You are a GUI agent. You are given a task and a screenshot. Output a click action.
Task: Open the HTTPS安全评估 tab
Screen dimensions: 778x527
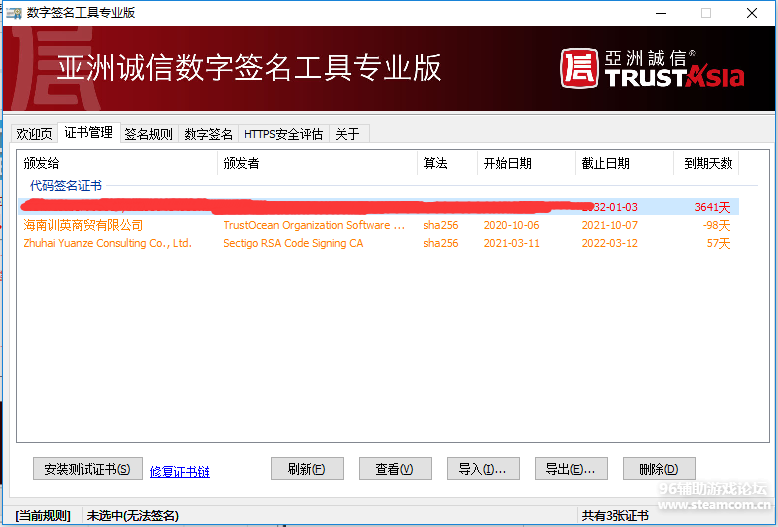coord(283,134)
